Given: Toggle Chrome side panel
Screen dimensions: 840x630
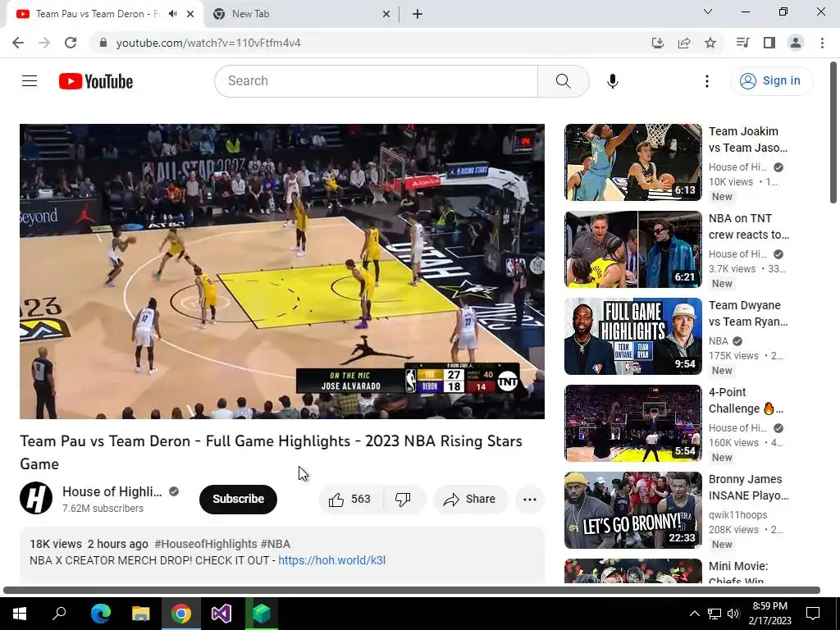Looking at the screenshot, I should (x=769, y=43).
